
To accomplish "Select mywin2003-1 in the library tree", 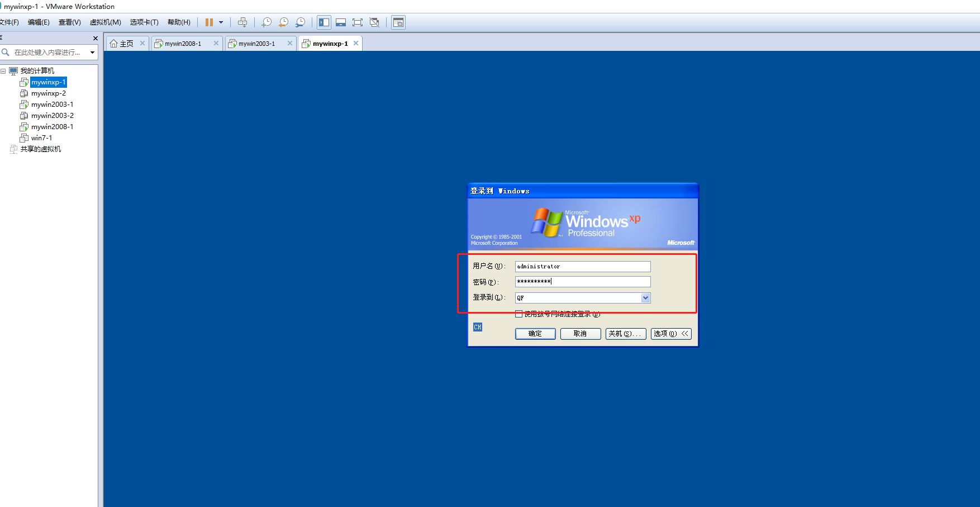I will 52,105.
